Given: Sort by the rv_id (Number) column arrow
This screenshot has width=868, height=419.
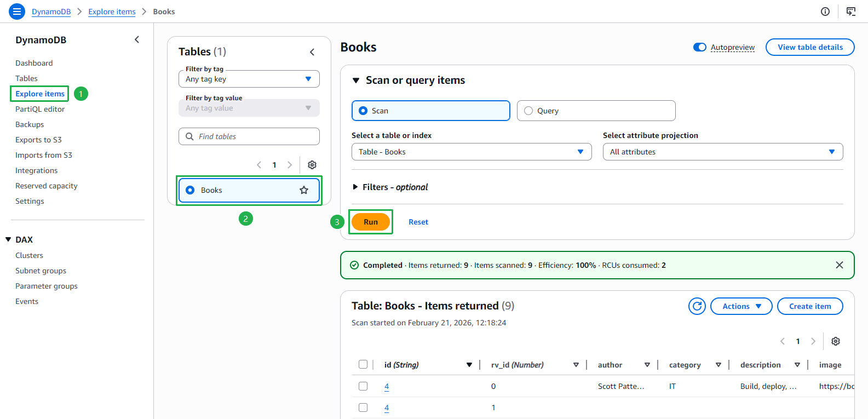Looking at the screenshot, I should 576,365.
